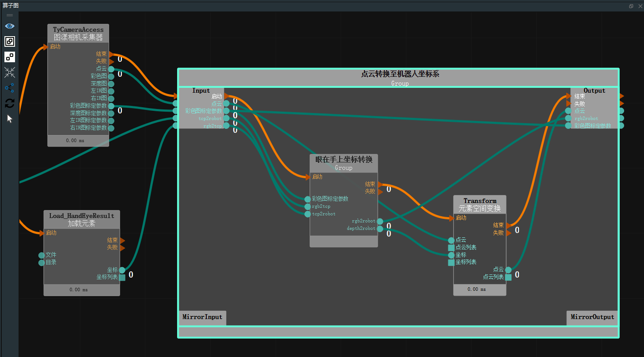Click 点云列表 input square port on Transform
The height and width of the screenshot is (357, 644).
451,248
